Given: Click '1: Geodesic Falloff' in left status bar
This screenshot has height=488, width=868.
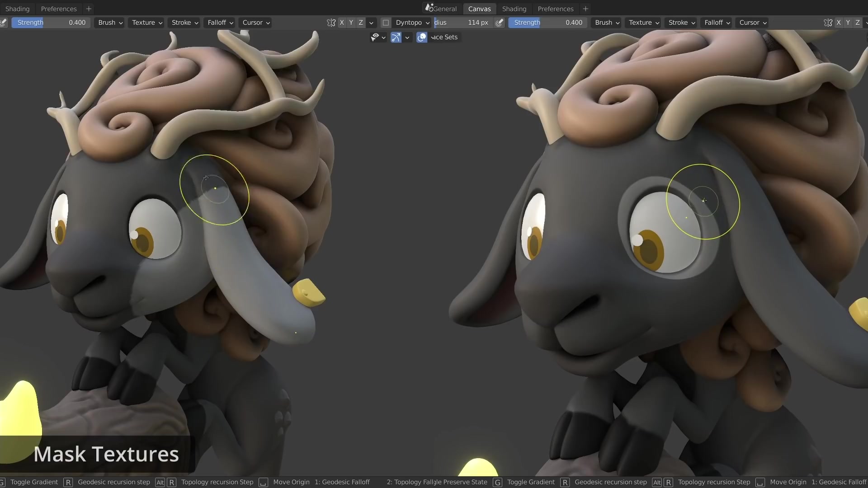Looking at the screenshot, I should 342,482.
